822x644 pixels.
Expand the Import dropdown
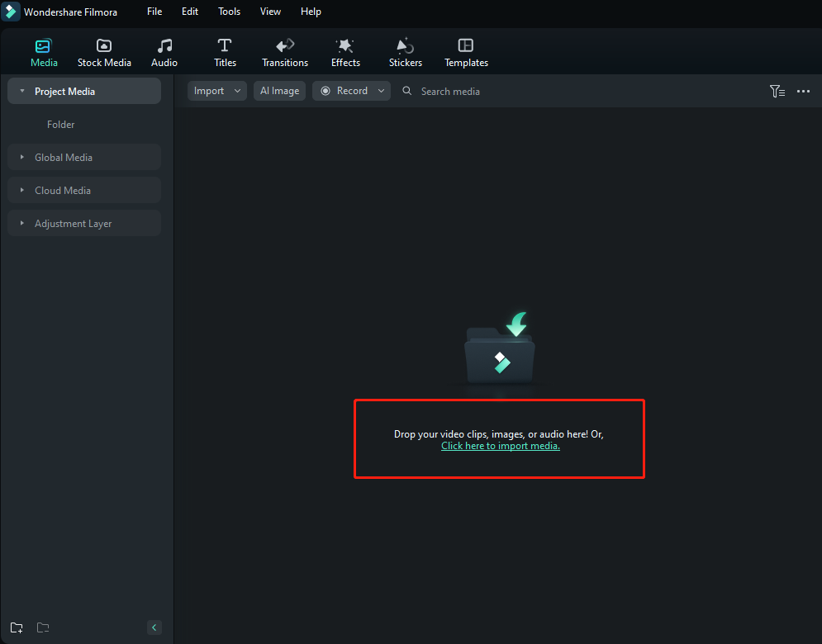pyautogui.click(x=238, y=91)
